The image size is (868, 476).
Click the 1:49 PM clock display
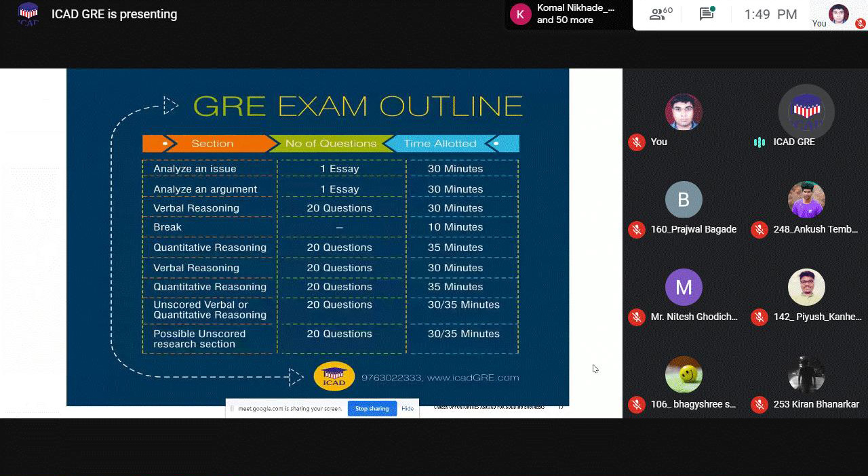(770, 14)
